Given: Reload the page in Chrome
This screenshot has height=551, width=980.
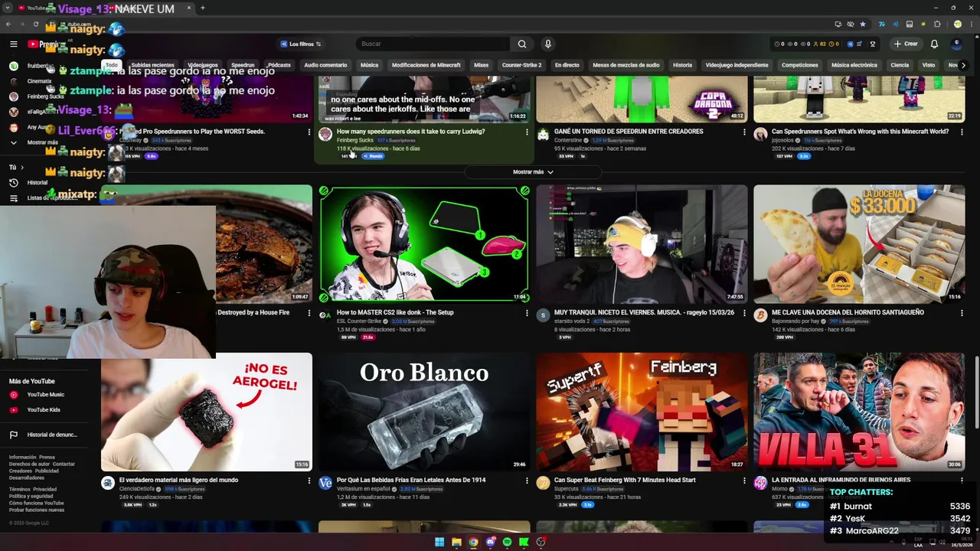Looking at the screenshot, I should click(36, 24).
